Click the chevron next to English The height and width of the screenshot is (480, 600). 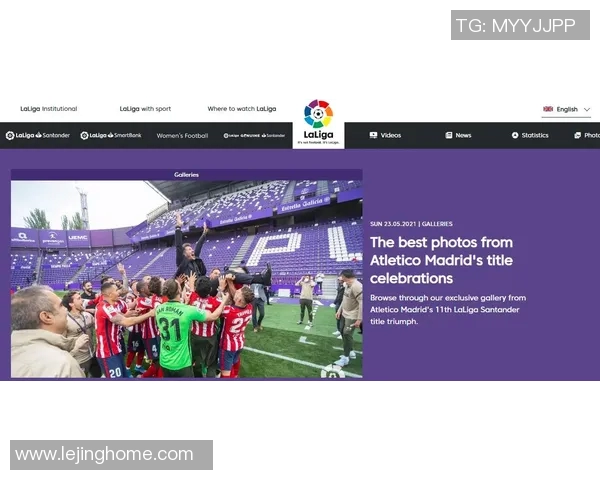coord(587,109)
